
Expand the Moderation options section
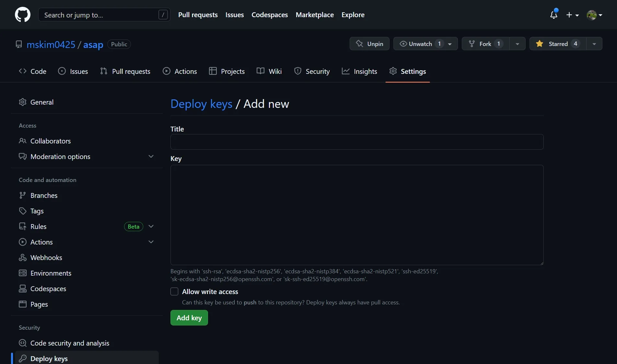[x=151, y=157]
